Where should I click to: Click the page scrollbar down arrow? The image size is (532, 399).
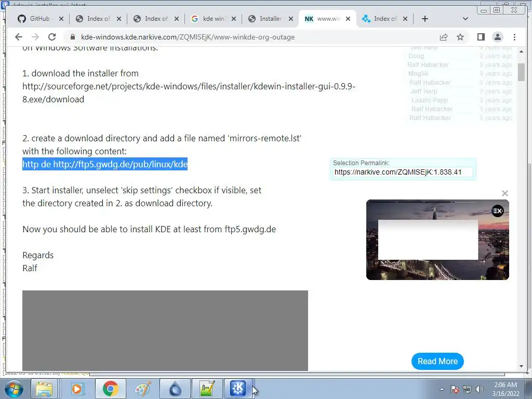point(521,366)
